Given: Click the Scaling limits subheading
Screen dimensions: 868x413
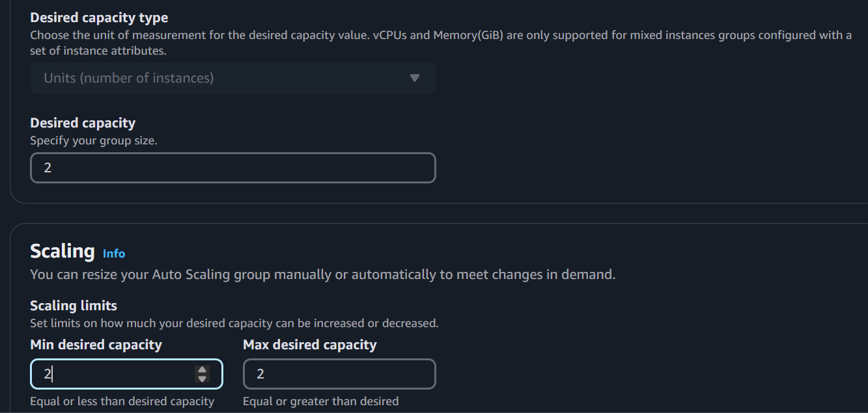Looking at the screenshot, I should coord(74,306).
